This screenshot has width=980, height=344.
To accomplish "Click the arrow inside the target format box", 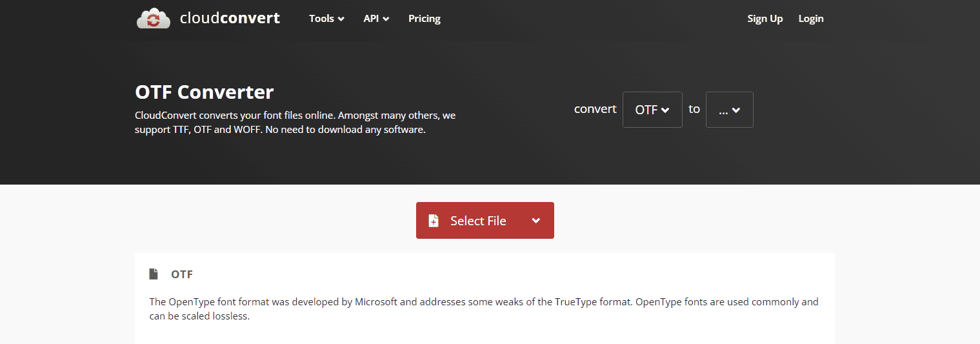I will 736,110.
